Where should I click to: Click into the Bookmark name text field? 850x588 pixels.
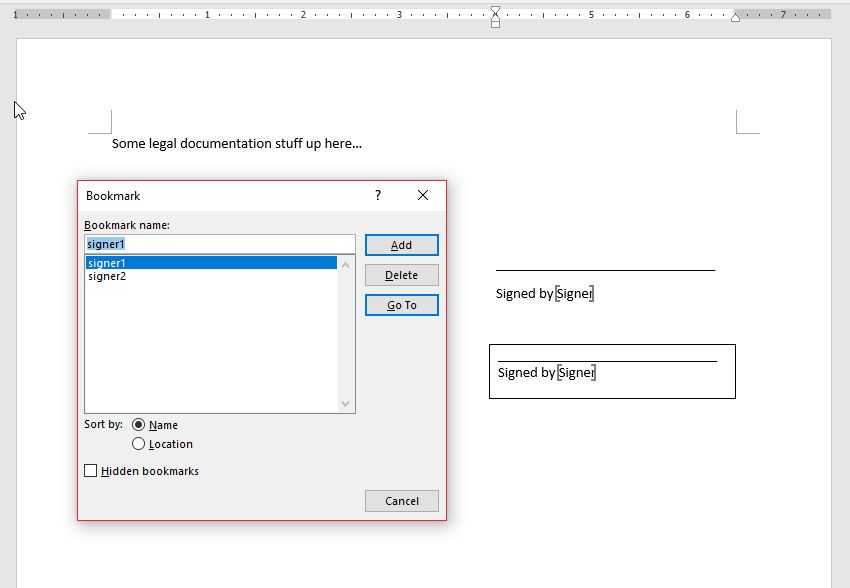tap(219, 244)
